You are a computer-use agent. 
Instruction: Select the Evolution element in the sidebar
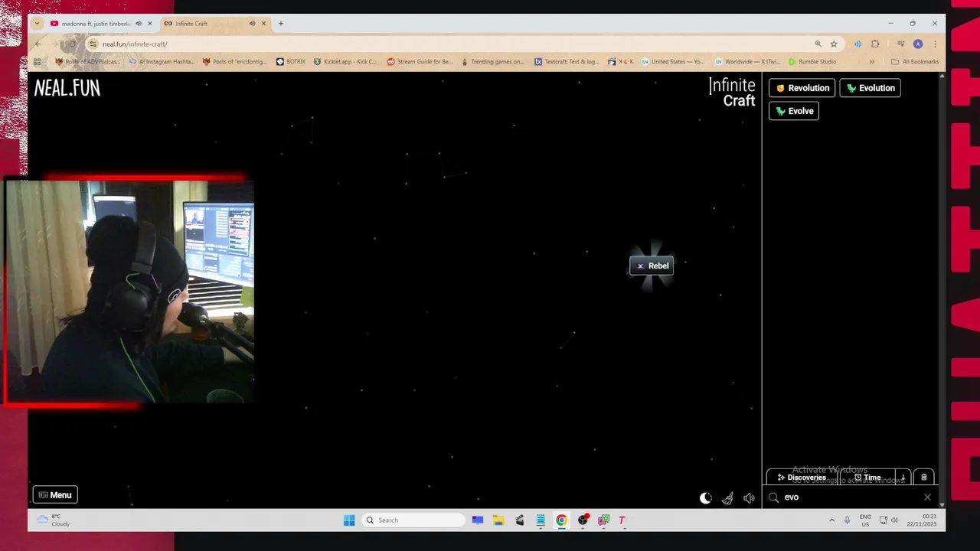coord(870,88)
